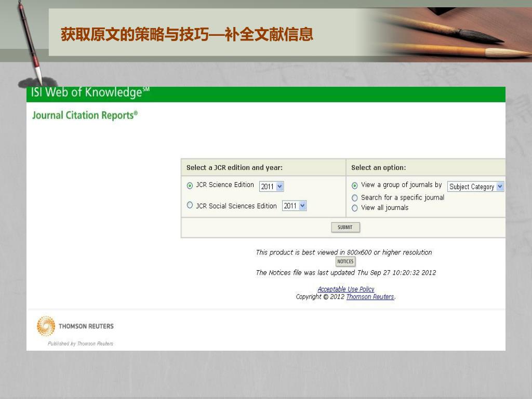Click the 'Select a JCR edition and year:' heading
The image size is (532, 399).
(234, 168)
